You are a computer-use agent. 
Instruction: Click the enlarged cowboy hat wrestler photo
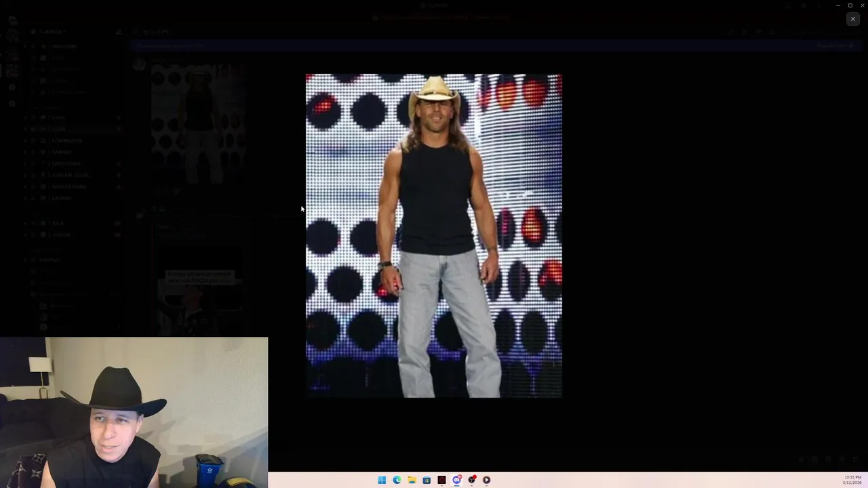[434, 235]
